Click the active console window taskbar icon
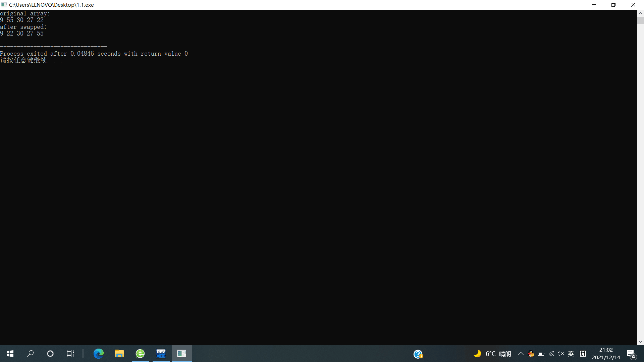 coord(182,354)
